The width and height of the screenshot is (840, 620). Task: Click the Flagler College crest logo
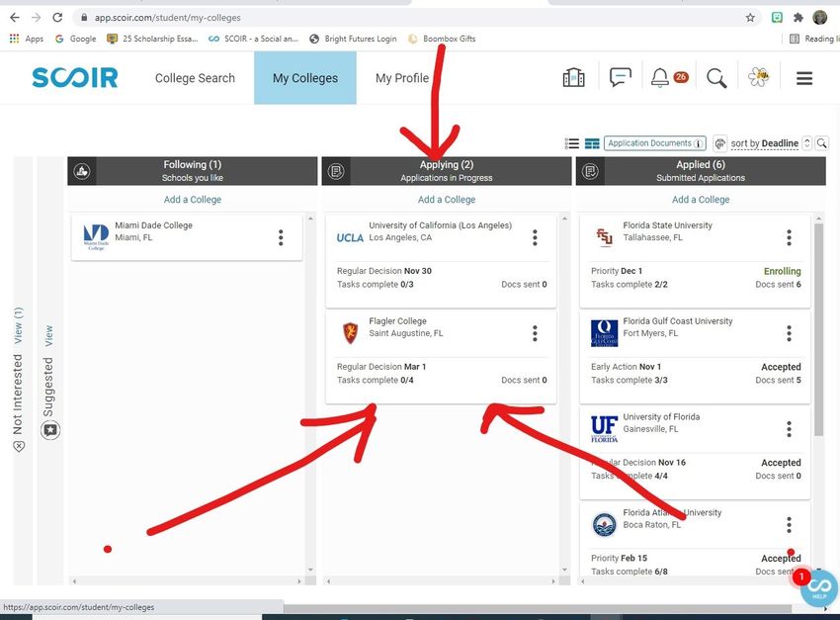(351, 333)
